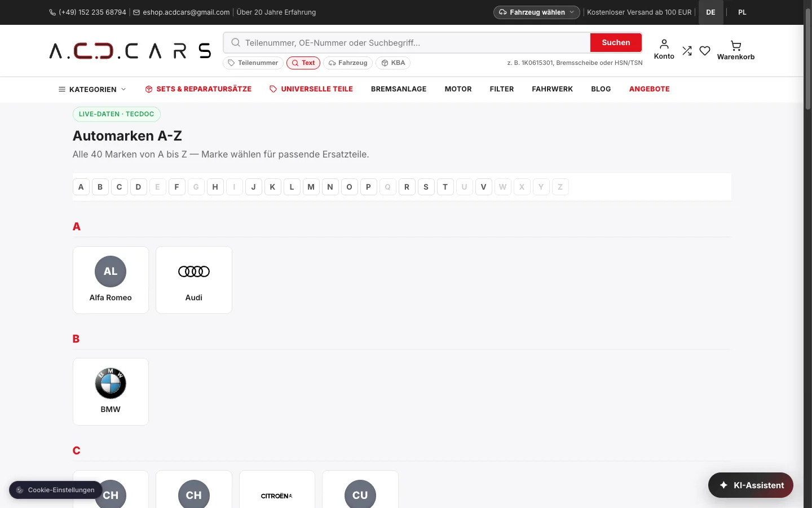
Task: Jump to letter O in alphabet index
Action: (350, 187)
